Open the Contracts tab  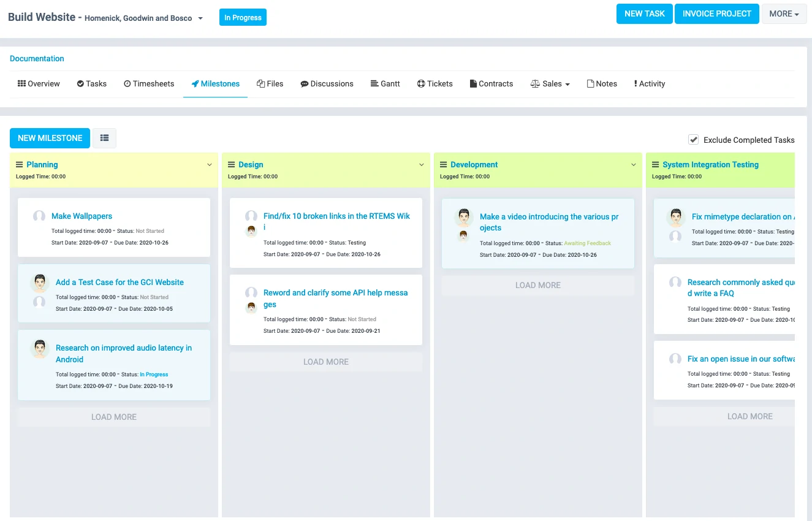point(491,83)
